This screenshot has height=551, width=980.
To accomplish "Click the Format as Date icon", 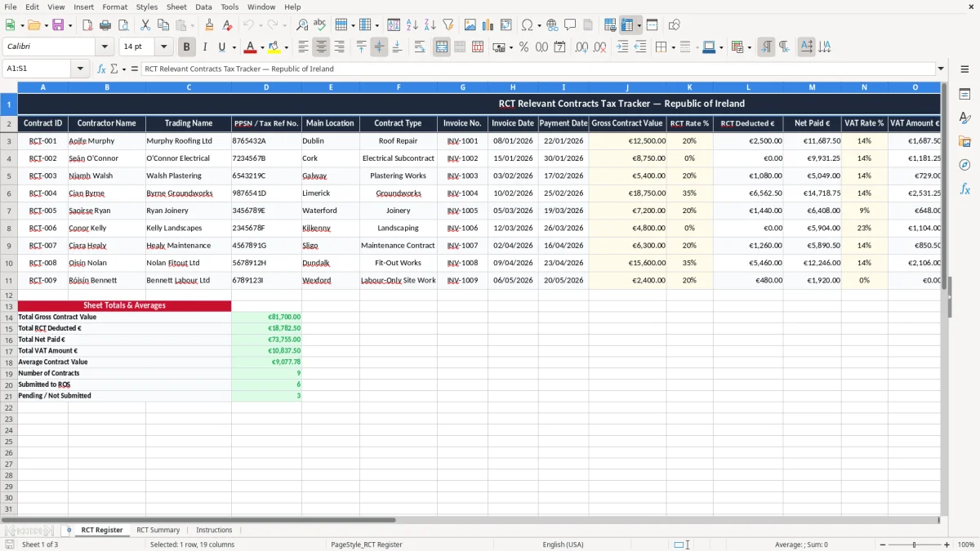I will pos(560,47).
